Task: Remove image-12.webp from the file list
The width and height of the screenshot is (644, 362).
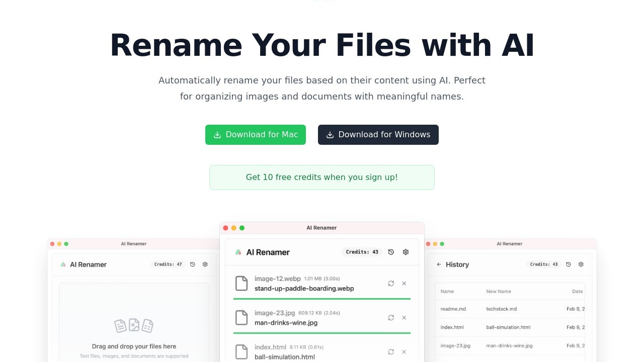Action: tap(404, 284)
